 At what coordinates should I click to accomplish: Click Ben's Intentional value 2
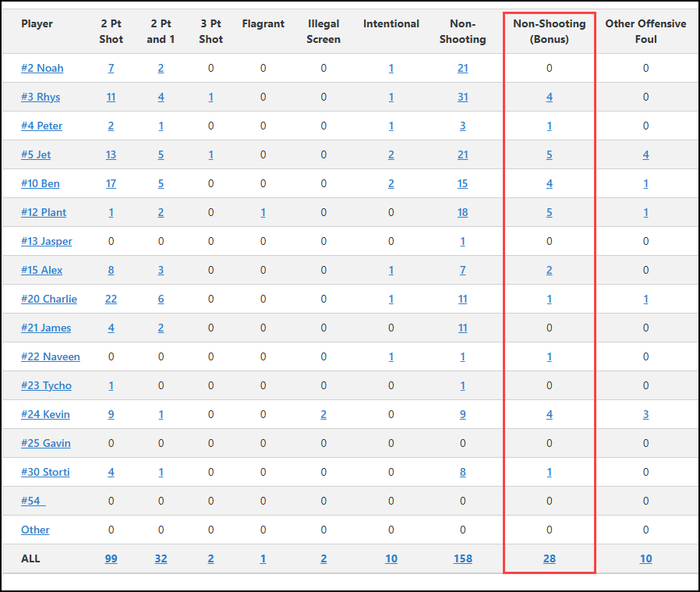(x=391, y=183)
